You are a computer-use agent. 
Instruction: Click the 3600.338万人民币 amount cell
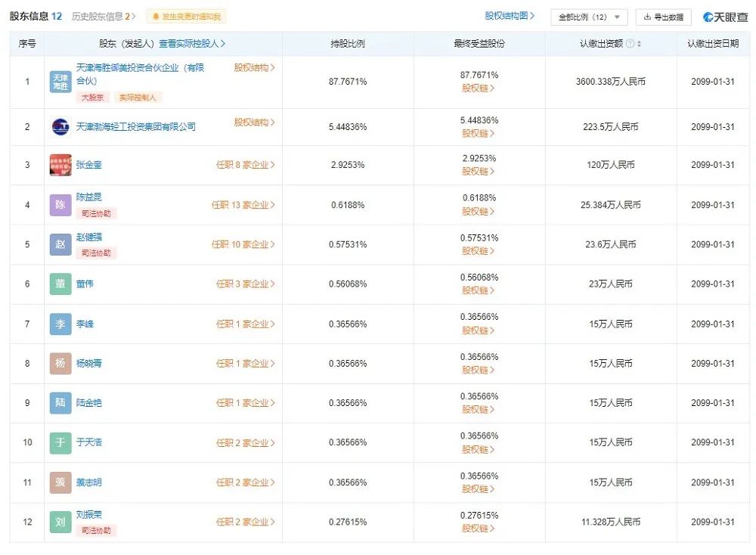[610, 82]
